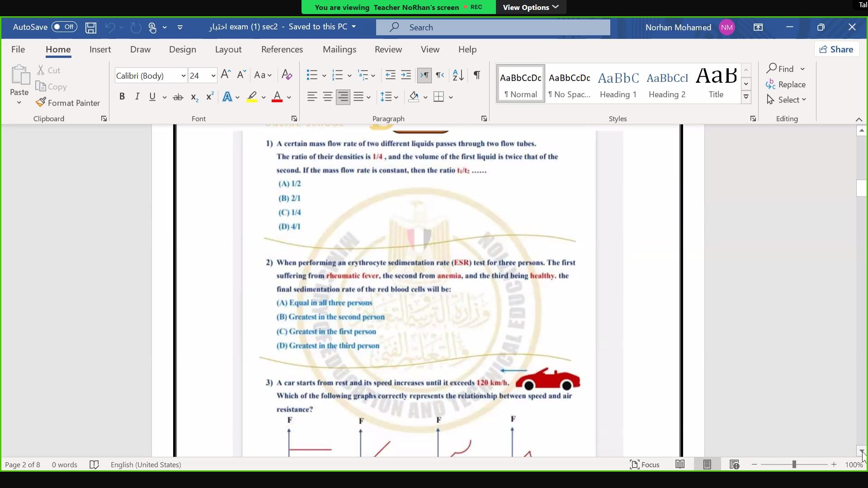Toggle Show/Hide paragraph marks
Image resolution: width=868 pixels, height=488 pixels.
tap(476, 75)
